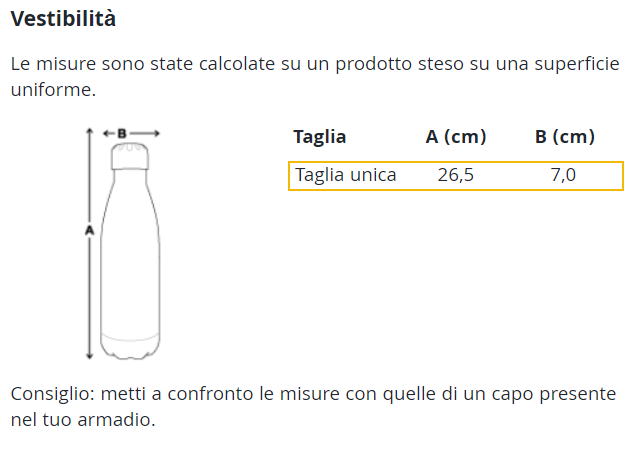Click the "Taglia" column header
This screenshot has height=457, width=641.
319,137
